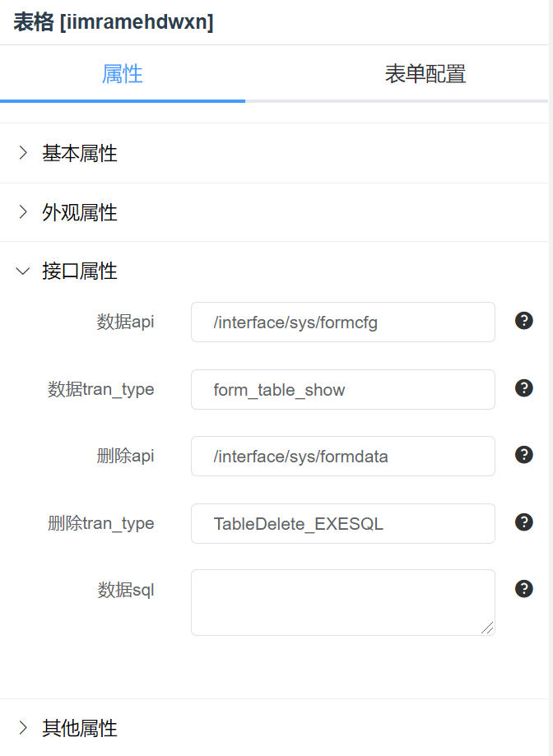
Task: Click the 删除api input with /interface/sys/formdata
Action: [x=343, y=456]
